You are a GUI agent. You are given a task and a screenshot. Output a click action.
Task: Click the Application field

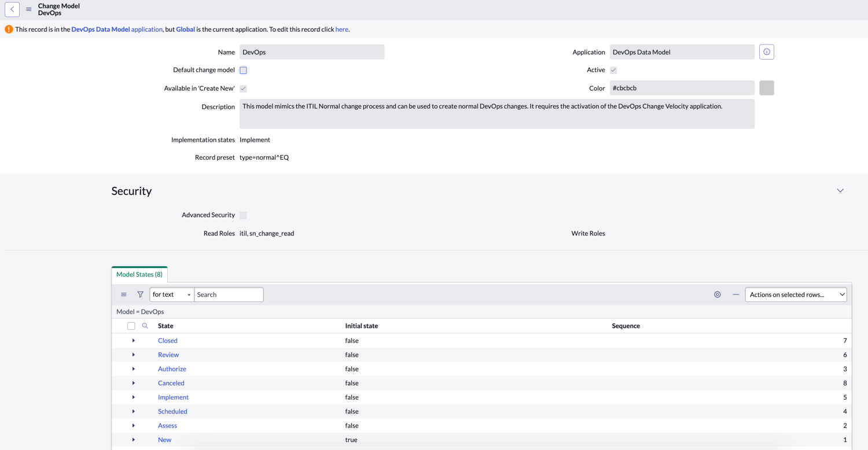(x=682, y=52)
